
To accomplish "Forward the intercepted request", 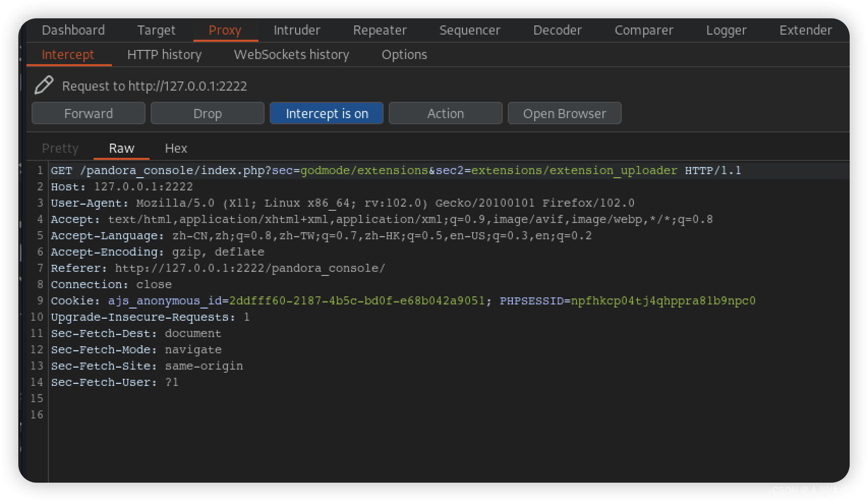I will [89, 113].
